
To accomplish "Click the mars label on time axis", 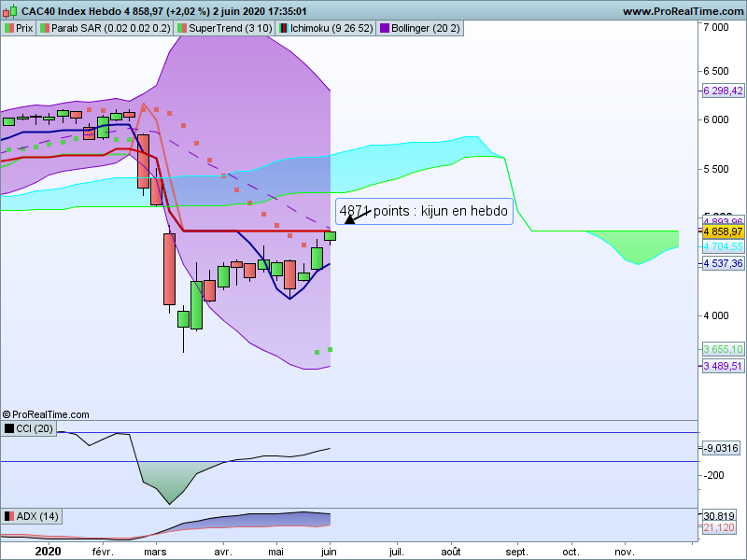I will tap(155, 552).
